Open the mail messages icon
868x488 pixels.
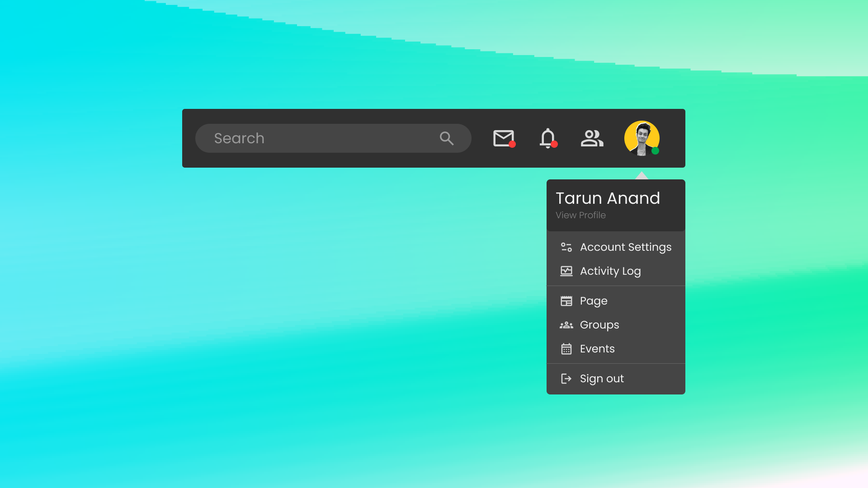pos(503,138)
